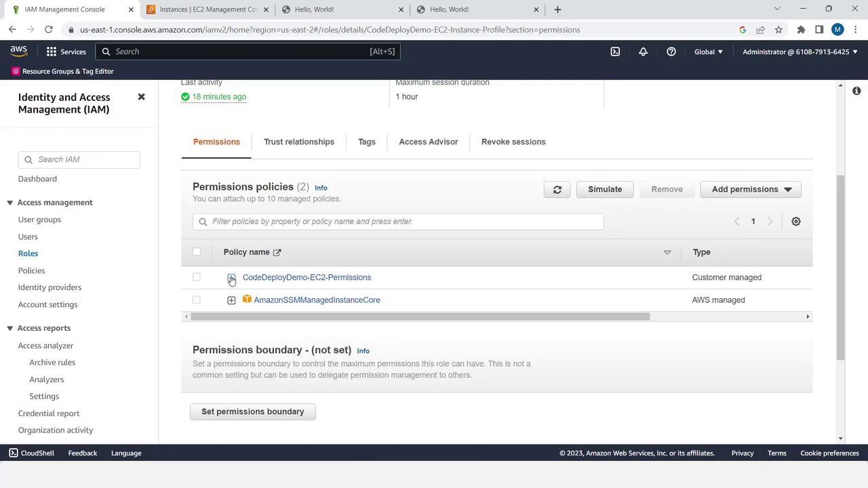The height and width of the screenshot is (488, 868).
Task: Toggle the browser side panel icon
Action: [819, 30]
